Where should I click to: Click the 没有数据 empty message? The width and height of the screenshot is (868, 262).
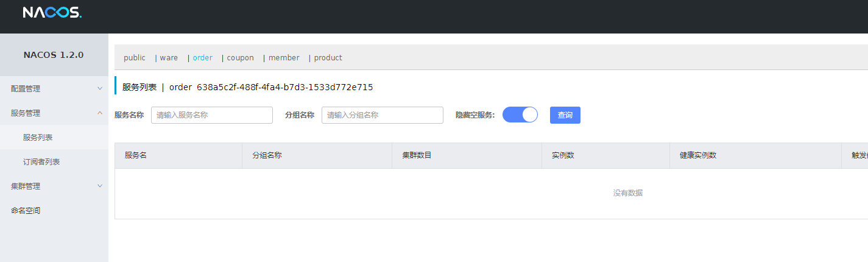627,193
